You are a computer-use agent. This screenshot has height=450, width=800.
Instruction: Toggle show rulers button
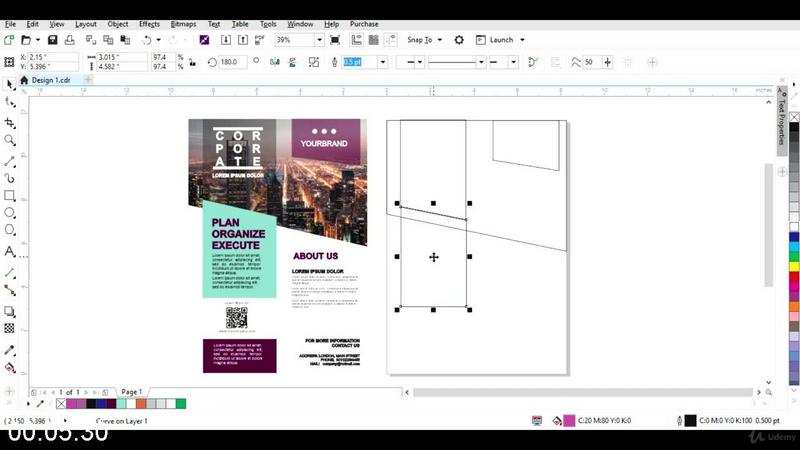coord(357,40)
